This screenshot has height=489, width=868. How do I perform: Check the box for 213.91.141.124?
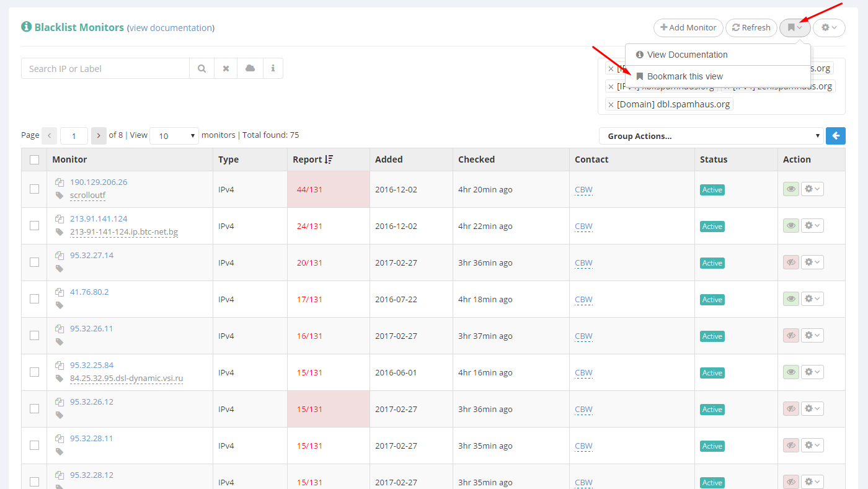(34, 226)
